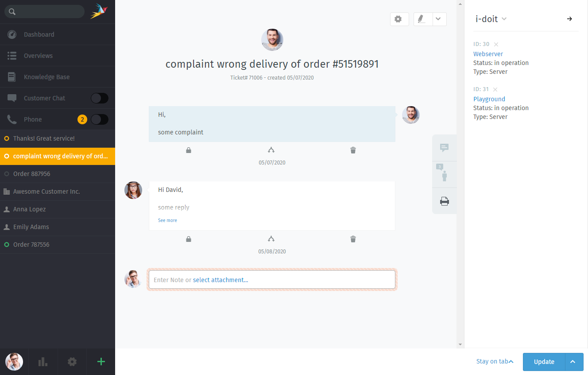Image resolution: width=588 pixels, height=375 pixels.
Task: Click the split icon under first article
Action: 271,150
